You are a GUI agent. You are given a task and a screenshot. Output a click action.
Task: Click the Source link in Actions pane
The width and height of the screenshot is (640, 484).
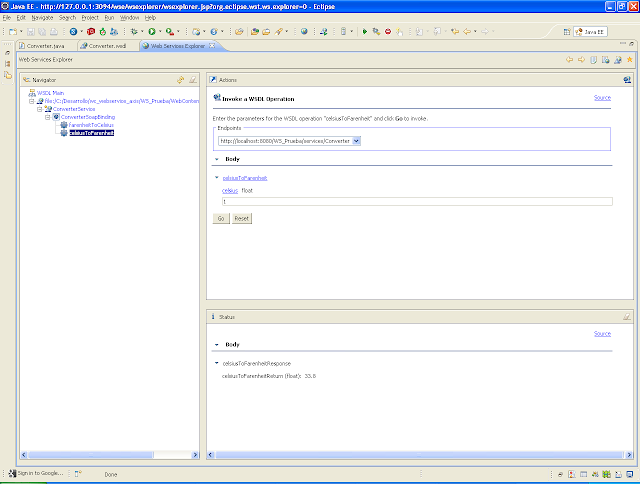602,98
